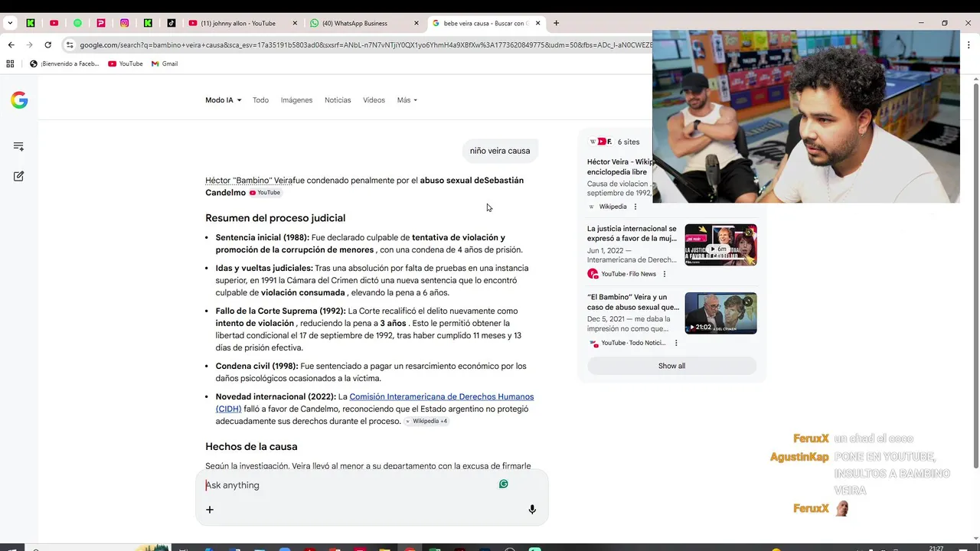Open "El Bambino" Veira y un caso result
This screenshot has height=551, width=980.
[x=632, y=302]
